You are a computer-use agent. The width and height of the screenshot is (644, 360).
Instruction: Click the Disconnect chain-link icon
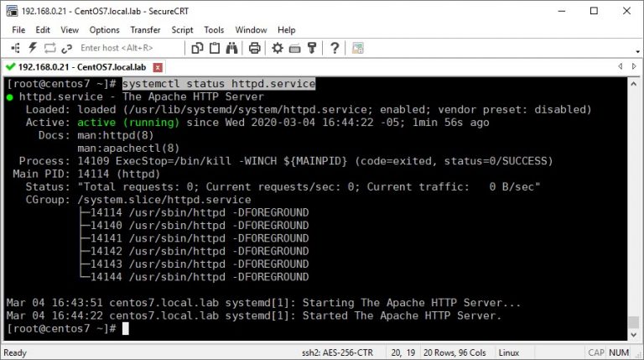click(x=66, y=49)
